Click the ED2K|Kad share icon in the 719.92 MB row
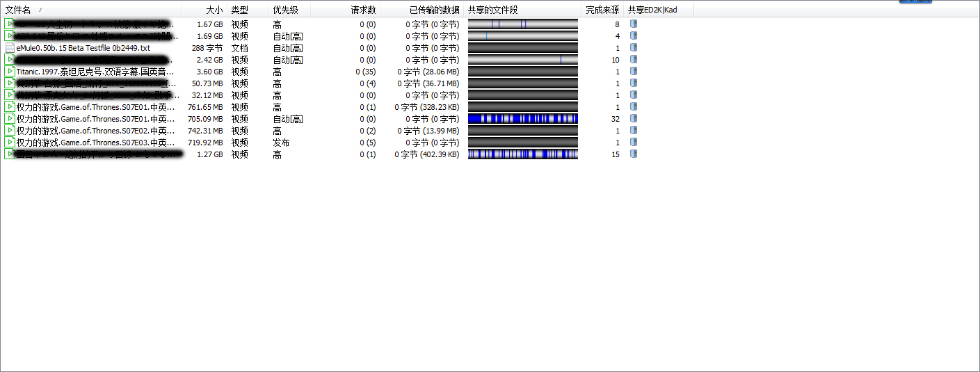The image size is (980, 372). coord(634,143)
